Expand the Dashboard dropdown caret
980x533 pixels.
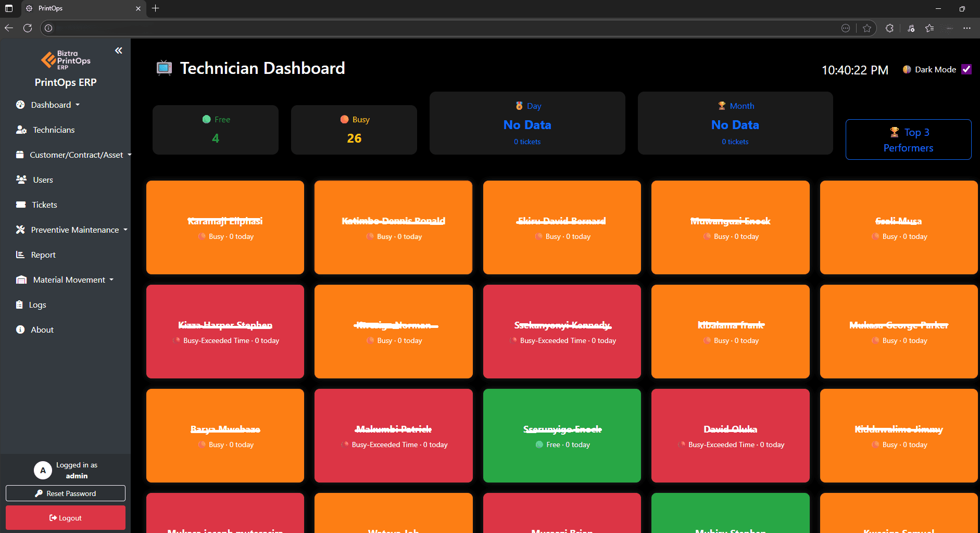(78, 105)
